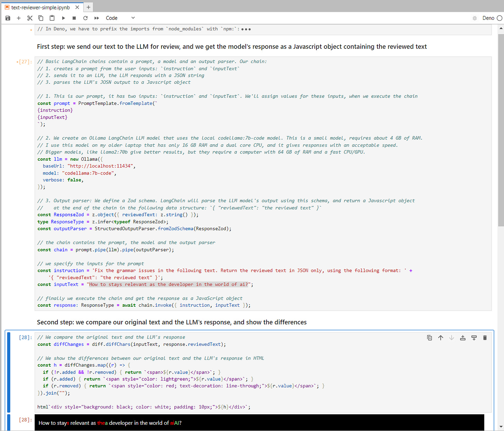504x431 pixels.
Task: Interrupt the kernel using stop icon
Action: click(74, 18)
